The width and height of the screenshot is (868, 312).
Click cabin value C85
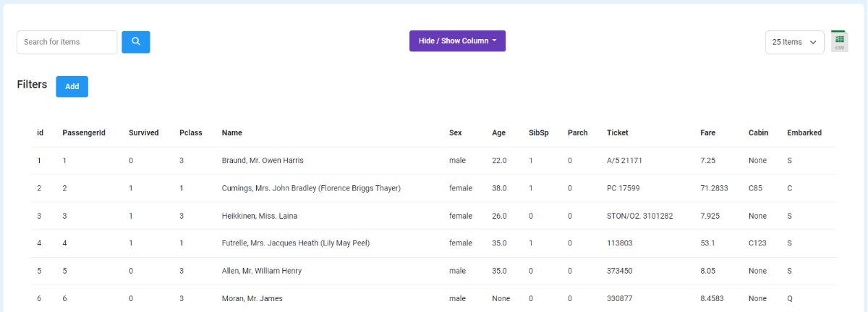pos(757,187)
